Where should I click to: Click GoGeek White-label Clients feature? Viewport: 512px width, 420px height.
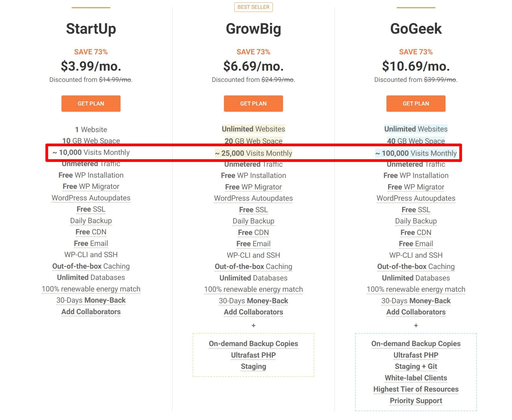(416, 378)
